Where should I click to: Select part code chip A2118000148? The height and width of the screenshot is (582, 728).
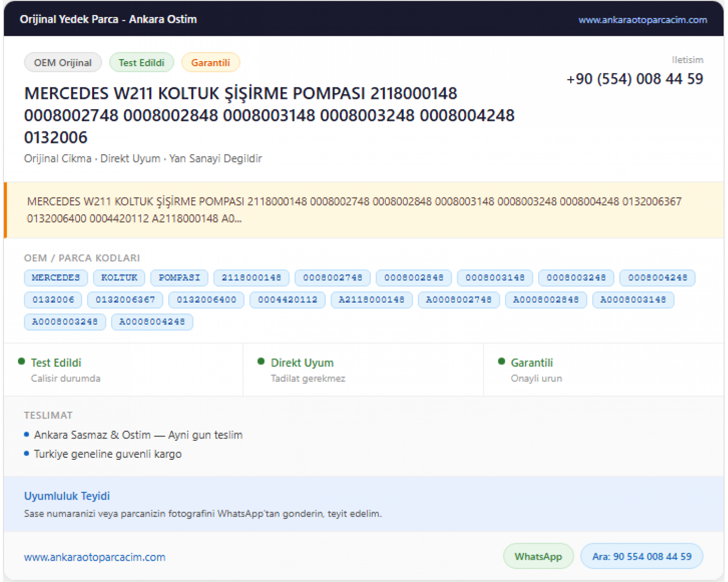pos(372,300)
